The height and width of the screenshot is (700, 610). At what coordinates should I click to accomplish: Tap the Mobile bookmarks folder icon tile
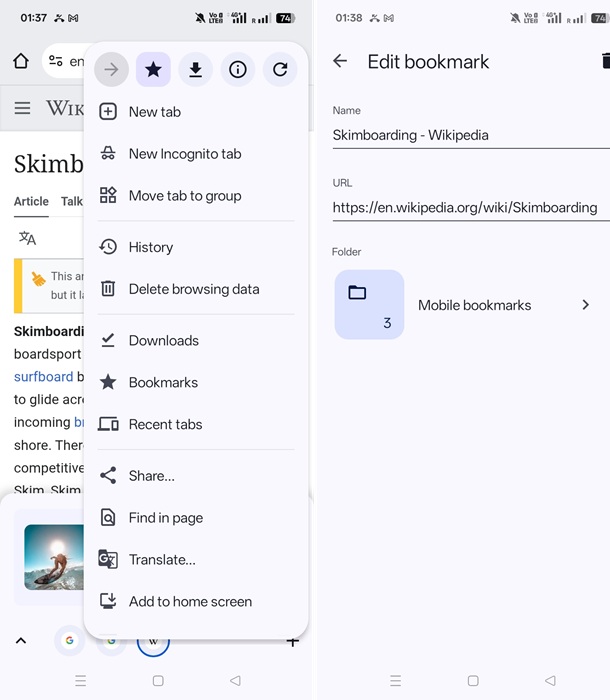(x=369, y=304)
